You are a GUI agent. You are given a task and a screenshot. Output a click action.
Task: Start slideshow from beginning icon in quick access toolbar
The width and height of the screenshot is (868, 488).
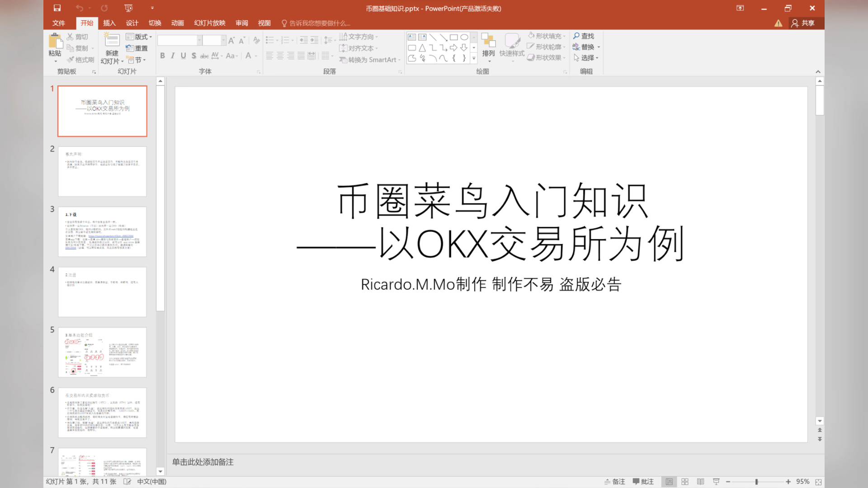(129, 8)
